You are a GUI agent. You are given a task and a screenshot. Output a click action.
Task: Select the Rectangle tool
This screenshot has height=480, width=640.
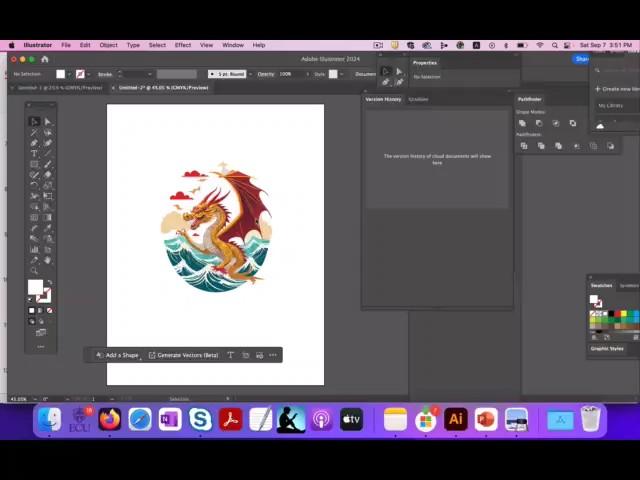click(34, 164)
